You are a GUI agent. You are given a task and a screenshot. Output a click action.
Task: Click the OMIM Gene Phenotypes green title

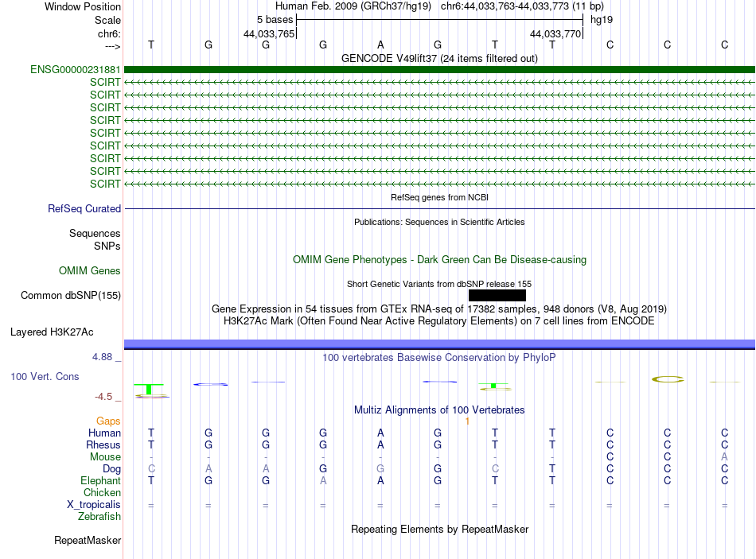[439, 259]
